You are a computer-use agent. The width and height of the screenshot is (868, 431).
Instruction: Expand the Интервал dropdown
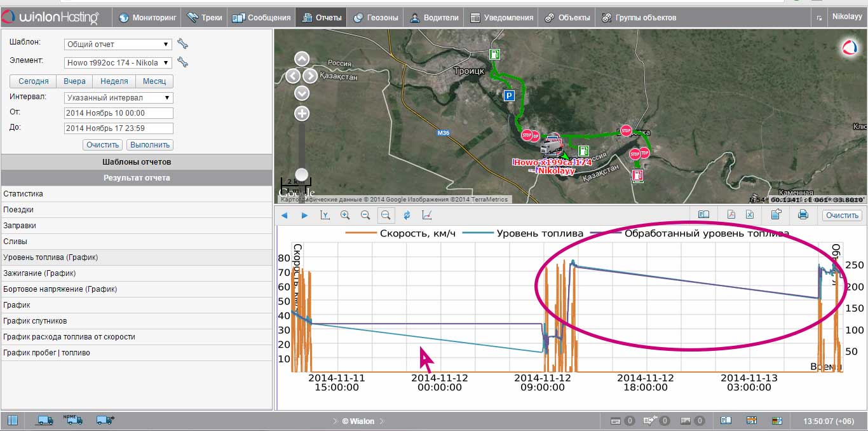coord(118,98)
